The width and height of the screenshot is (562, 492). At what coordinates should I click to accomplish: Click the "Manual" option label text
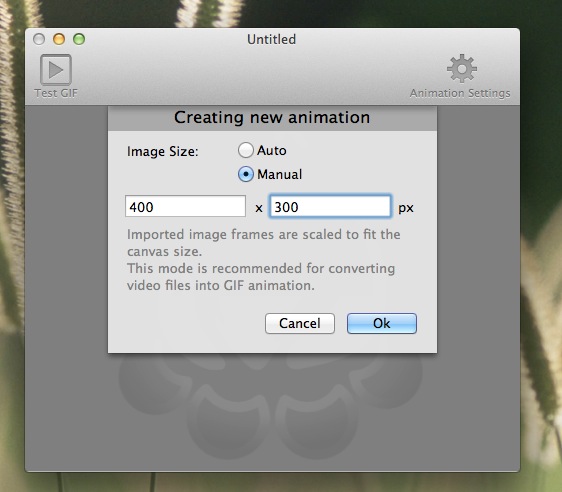pyautogui.click(x=280, y=175)
